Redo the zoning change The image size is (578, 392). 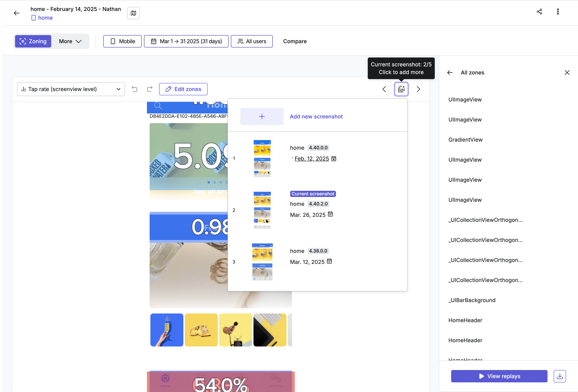(150, 89)
